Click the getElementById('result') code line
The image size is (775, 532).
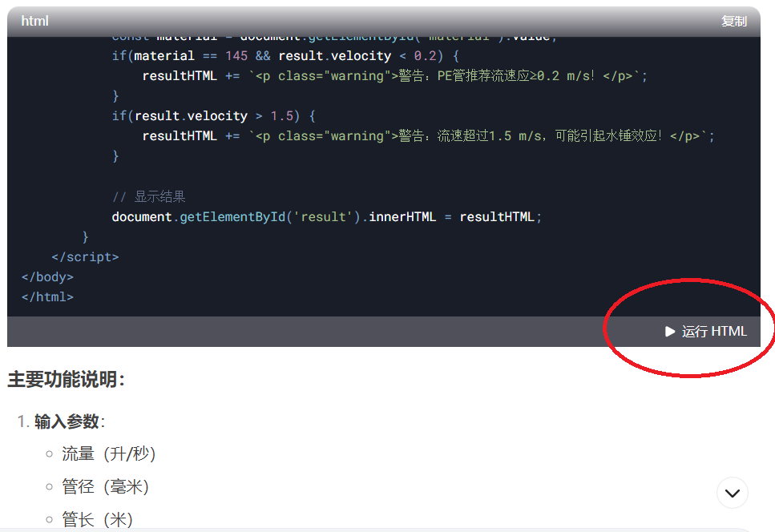[327, 217]
